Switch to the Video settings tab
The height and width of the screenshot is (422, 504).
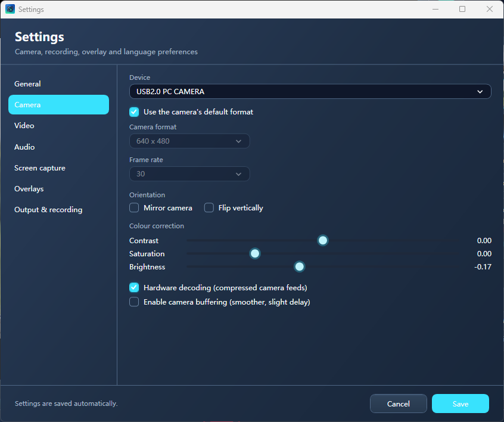pos(58,125)
